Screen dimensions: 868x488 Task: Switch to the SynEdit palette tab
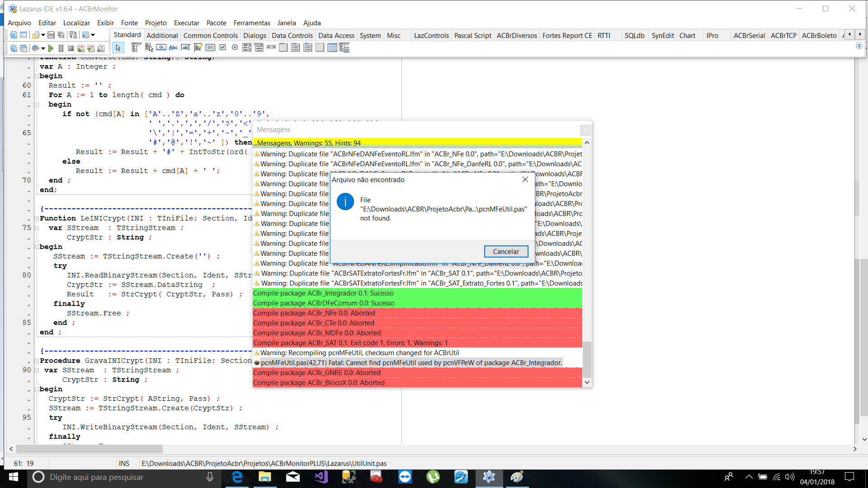(x=662, y=35)
